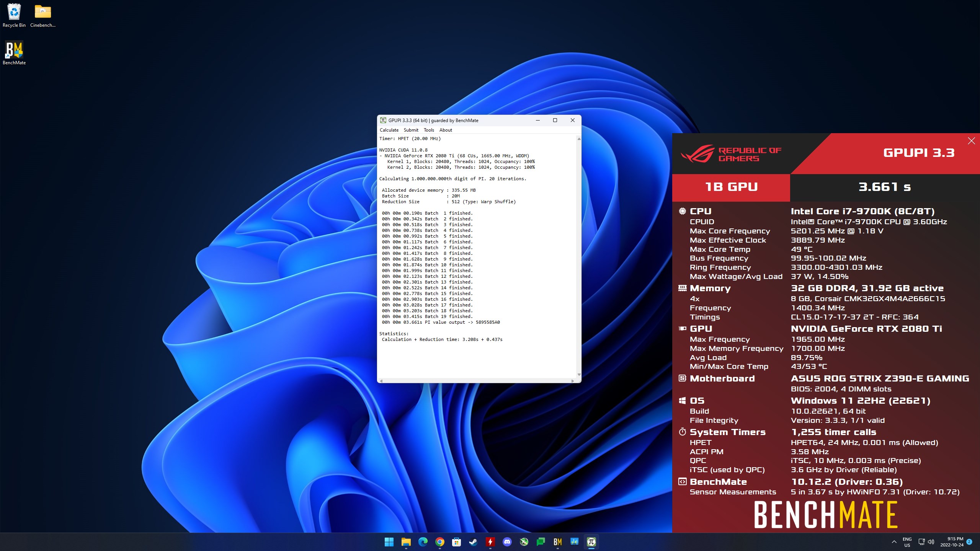The height and width of the screenshot is (551, 980).
Task: Open the Recycle Bin desktop icon
Action: 14,15
